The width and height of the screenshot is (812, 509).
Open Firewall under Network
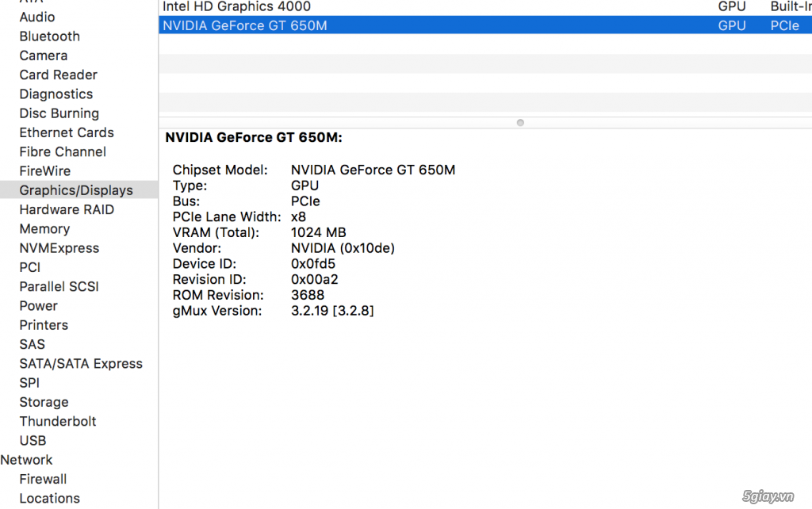click(43, 479)
